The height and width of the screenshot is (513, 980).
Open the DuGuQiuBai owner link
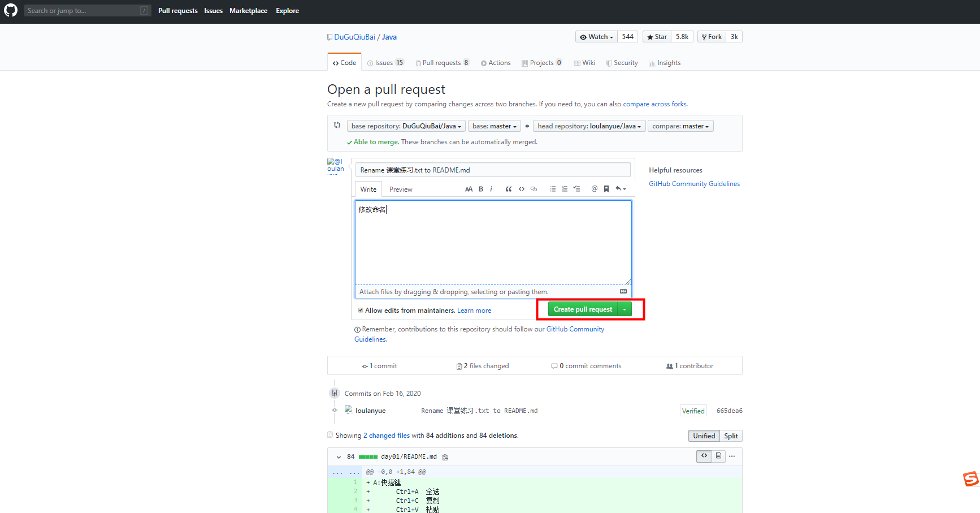[354, 37]
